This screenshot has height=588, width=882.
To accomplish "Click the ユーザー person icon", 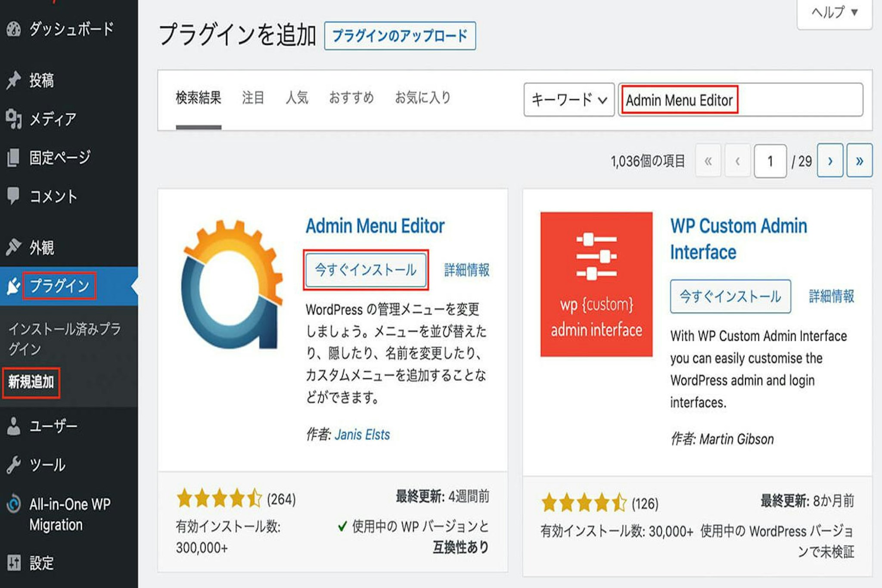I will pyautogui.click(x=14, y=426).
